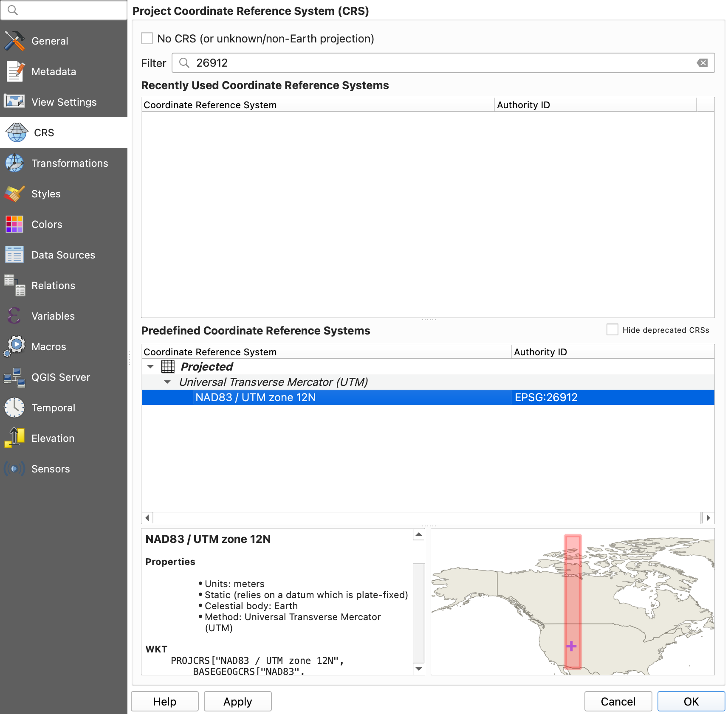Viewport: 728px width, 714px height.
Task: Click the Metadata notepad icon
Action: 15,71
